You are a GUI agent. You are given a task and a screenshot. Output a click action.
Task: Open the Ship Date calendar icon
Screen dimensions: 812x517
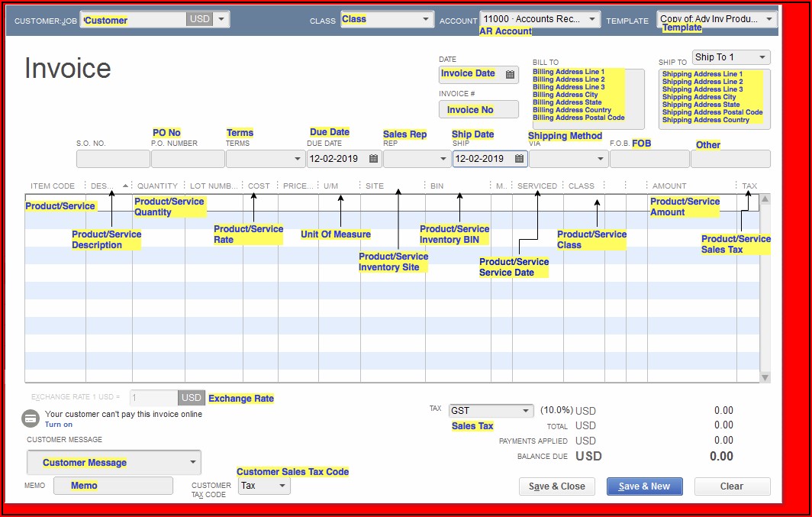(519, 159)
